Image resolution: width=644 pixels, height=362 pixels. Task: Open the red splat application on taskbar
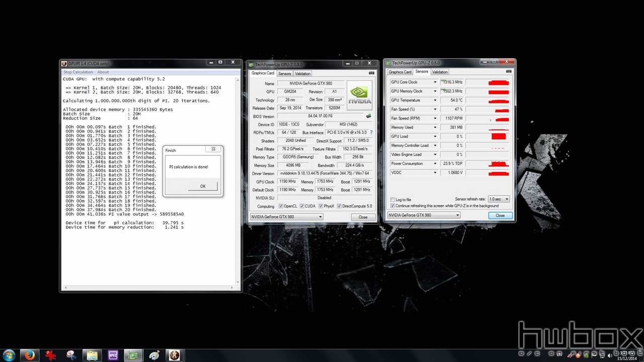[x=50, y=355]
